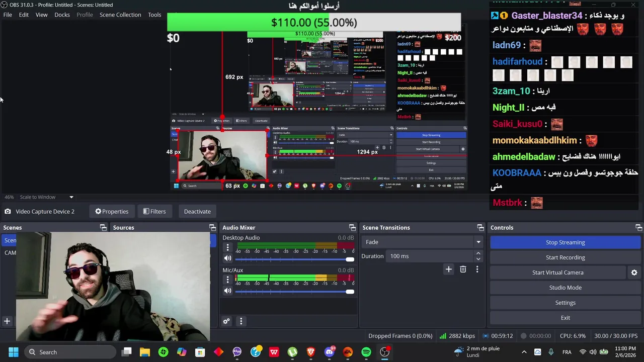644x362 pixels.
Task: Open transition properties three-dot menu
Action: tap(477, 269)
